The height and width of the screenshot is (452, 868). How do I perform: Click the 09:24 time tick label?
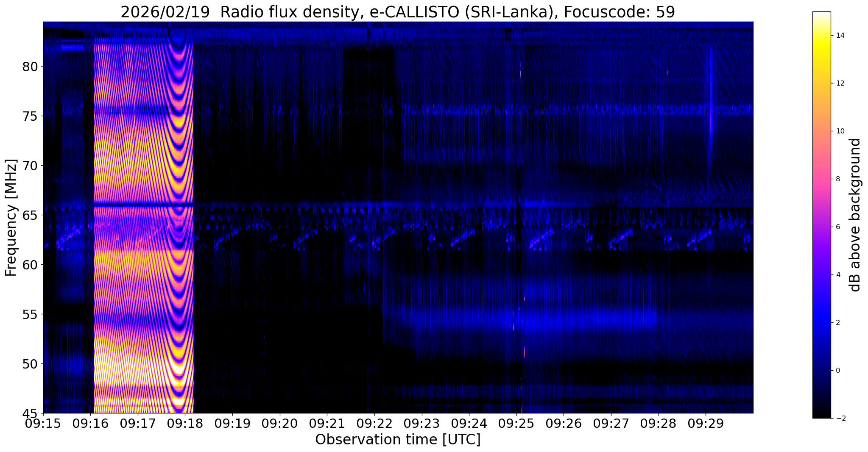click(469, 423)
